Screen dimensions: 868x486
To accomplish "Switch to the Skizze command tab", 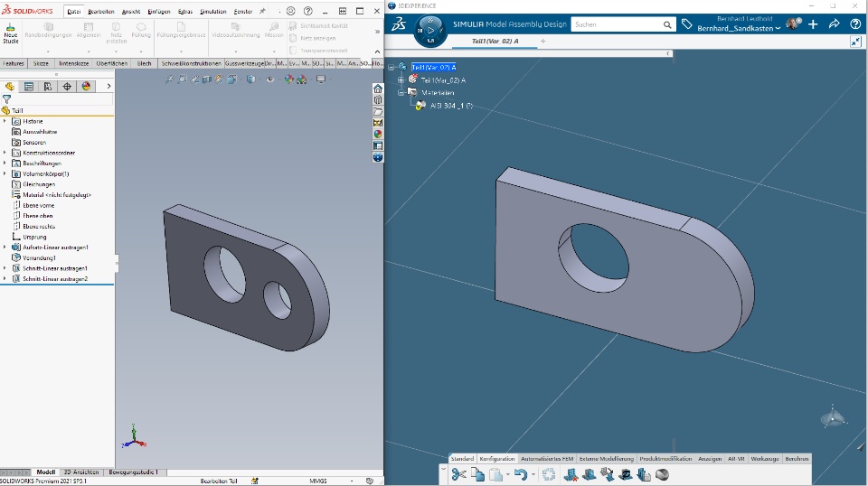I will coord(41,63).
